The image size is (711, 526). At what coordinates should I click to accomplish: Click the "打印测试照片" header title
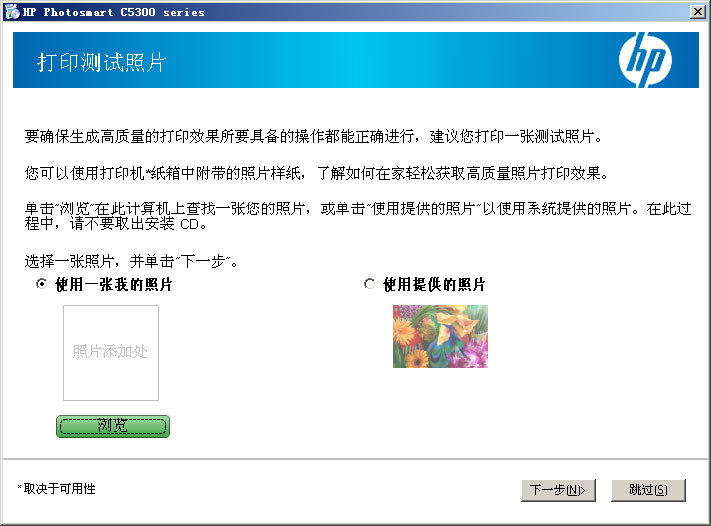101,63
